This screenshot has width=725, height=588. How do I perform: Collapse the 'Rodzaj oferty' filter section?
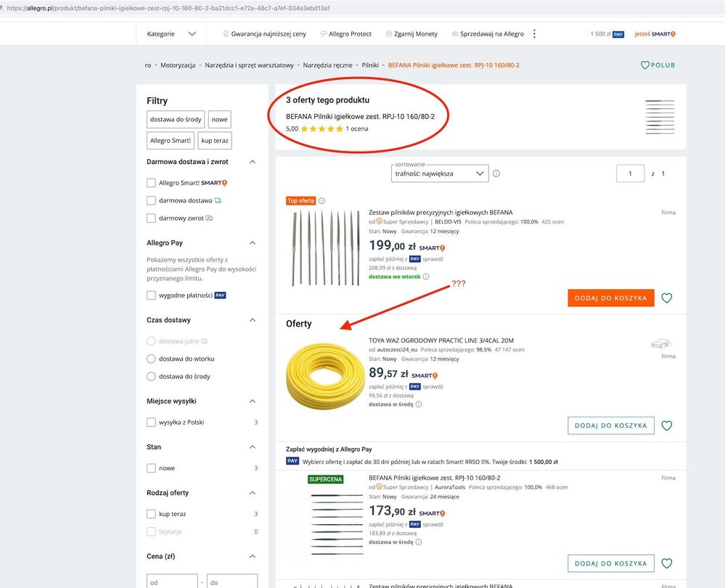pyautogui.click(x=253, y=493)
